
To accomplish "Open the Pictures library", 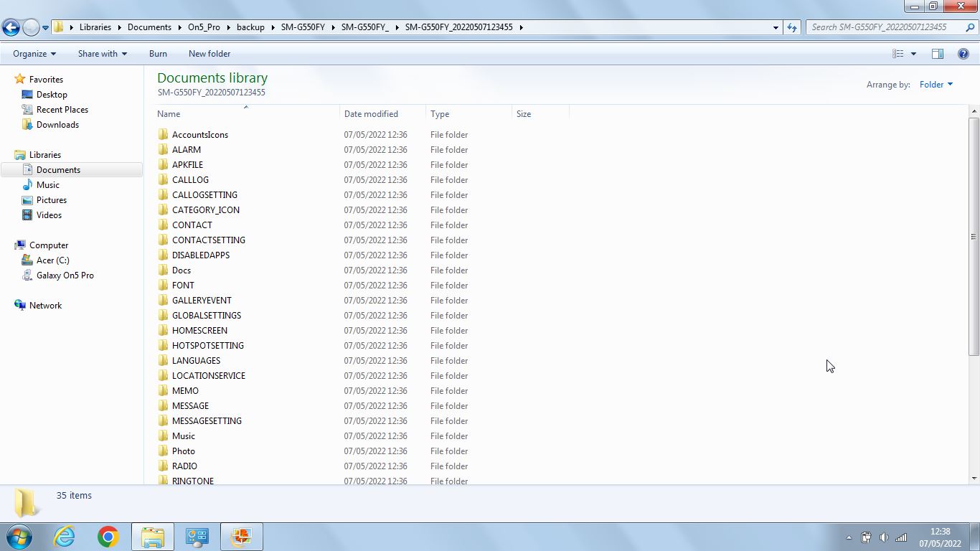I will pyautogui.click(x=52, y=200).
